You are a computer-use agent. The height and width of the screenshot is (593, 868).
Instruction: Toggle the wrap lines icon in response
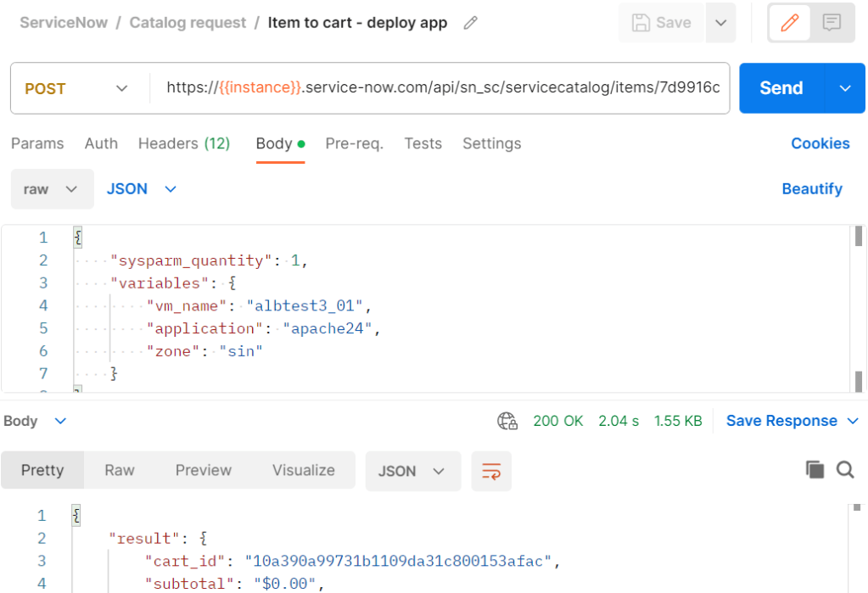tap(491, 471)
